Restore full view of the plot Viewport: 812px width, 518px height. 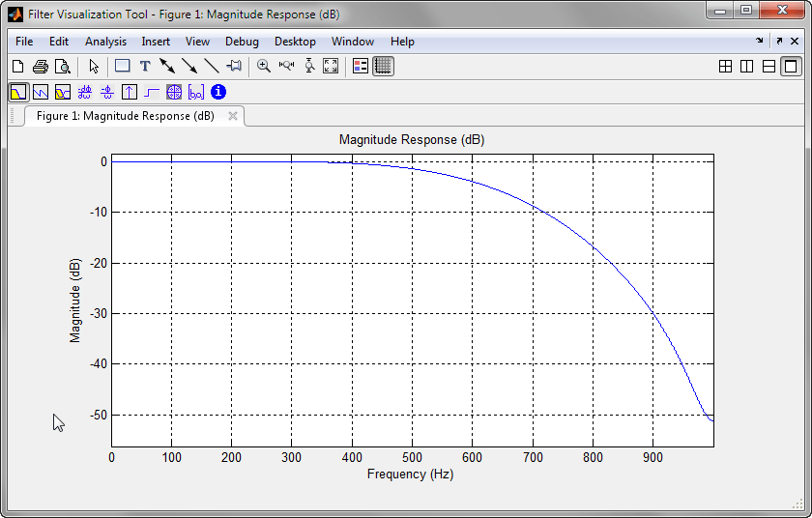(x=331, y=67)
